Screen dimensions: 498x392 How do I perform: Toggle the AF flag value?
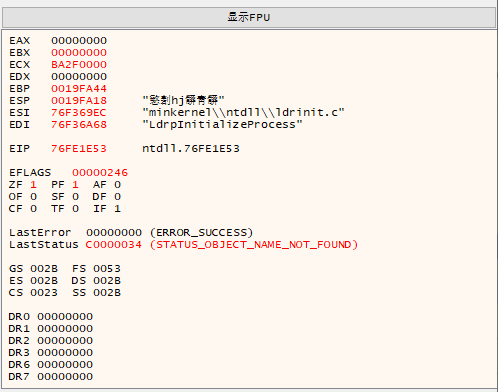click(x=117, y=185)
